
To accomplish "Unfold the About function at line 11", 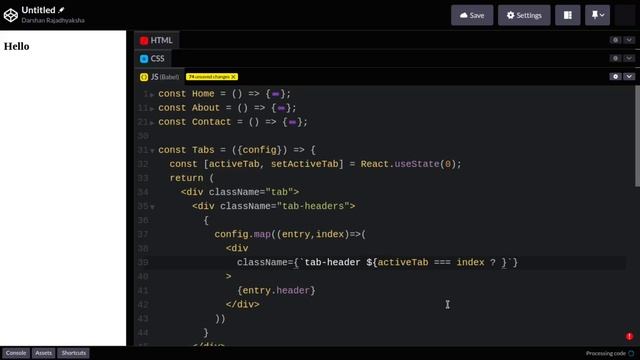I will tap(152, 109).
